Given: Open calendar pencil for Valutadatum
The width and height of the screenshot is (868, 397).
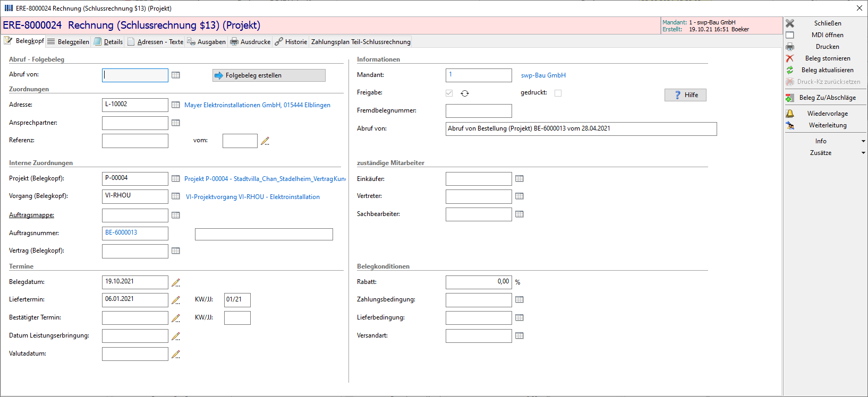Looking at the screenshot, I should 176,354.
